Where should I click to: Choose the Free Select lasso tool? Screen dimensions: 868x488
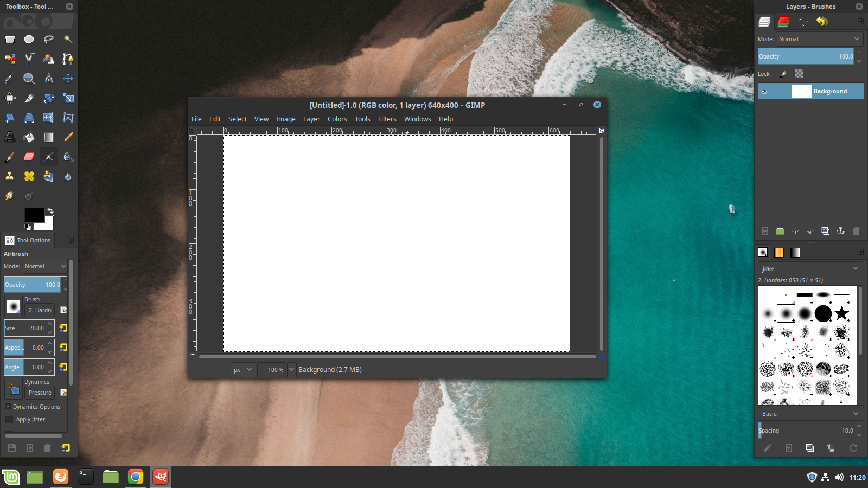tap(49, 39)
